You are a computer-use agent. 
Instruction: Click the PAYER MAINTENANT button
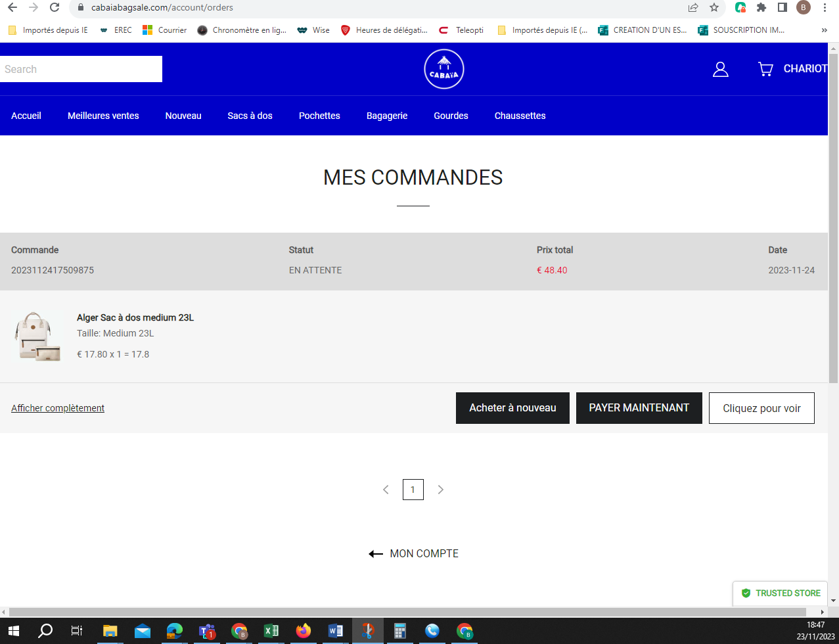(x=639, y=408)
